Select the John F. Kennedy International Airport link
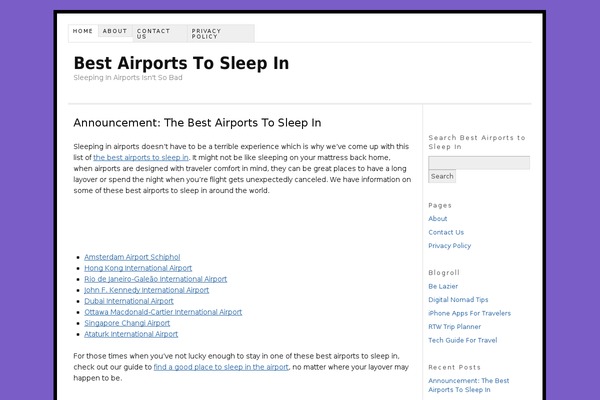Screen dimensions: 600x400 (x=146, y=290)
